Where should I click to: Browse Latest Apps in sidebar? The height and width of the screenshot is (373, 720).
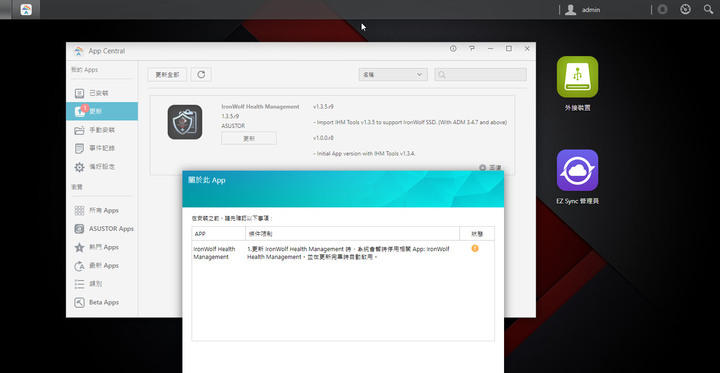coord(102,266)
